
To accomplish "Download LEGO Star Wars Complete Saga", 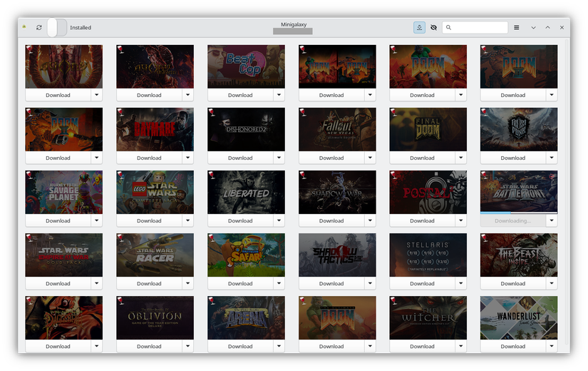I will pyautogui.click(x=149, y=220).
